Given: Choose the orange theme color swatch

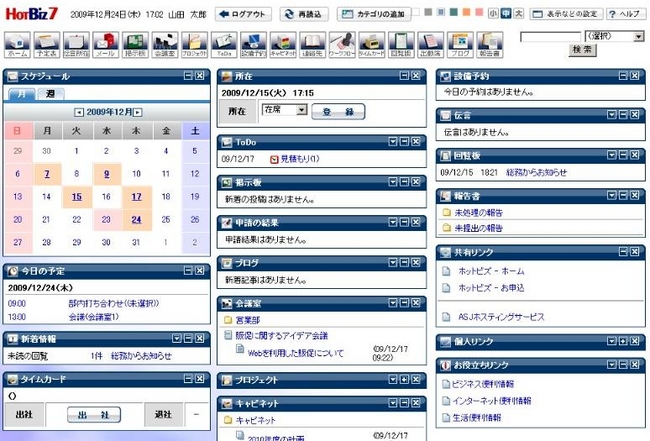Looking at the screenshot, I should 467,12.
